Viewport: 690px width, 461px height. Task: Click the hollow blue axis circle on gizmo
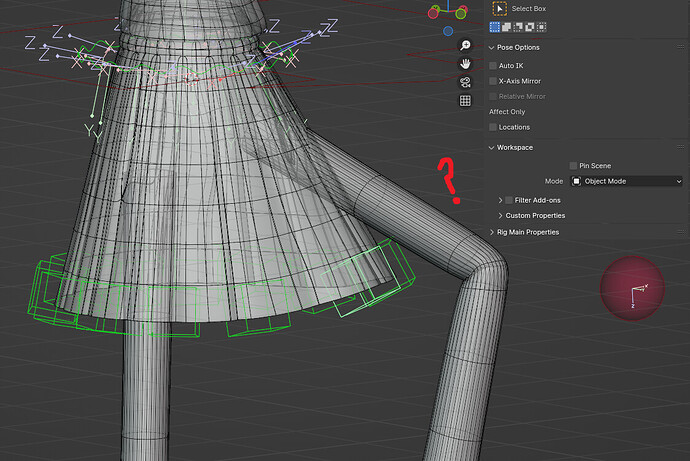pyautogui.click(x=448, y=31)
